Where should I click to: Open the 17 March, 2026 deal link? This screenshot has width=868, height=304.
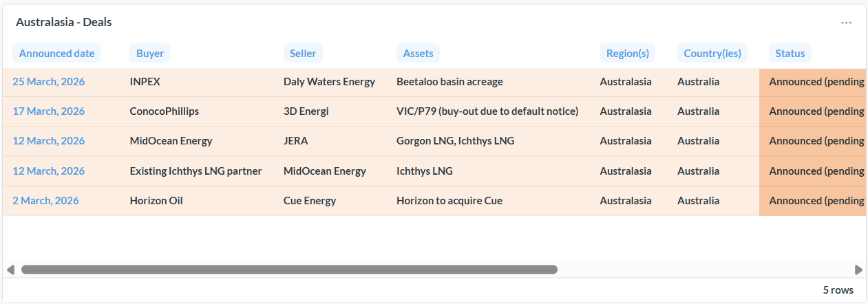coord(48,111)
